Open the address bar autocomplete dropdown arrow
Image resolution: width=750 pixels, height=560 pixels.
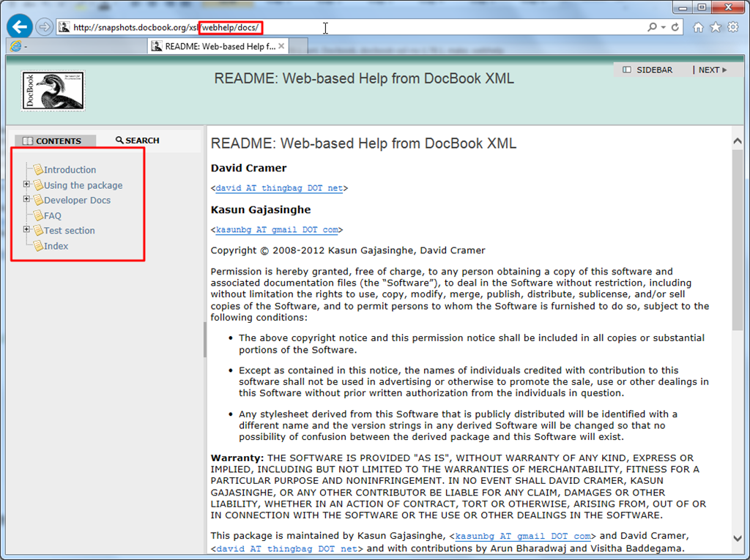coord(663,27)
